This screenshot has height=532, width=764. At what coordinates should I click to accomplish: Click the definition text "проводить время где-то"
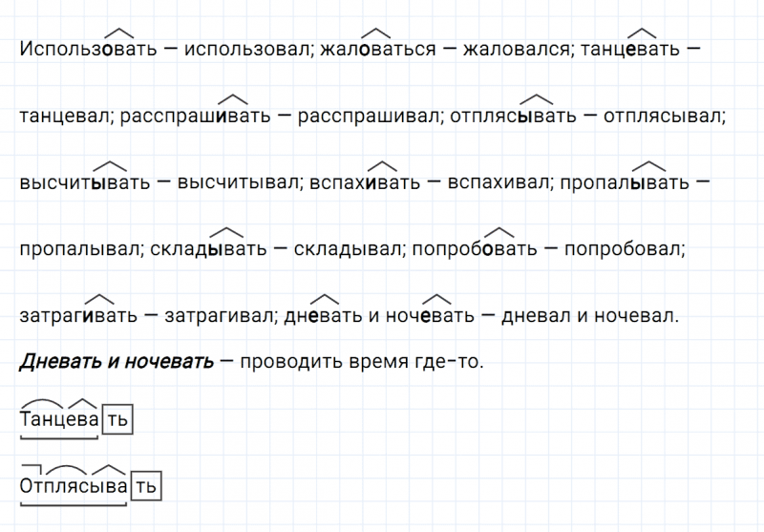point(363,363)
